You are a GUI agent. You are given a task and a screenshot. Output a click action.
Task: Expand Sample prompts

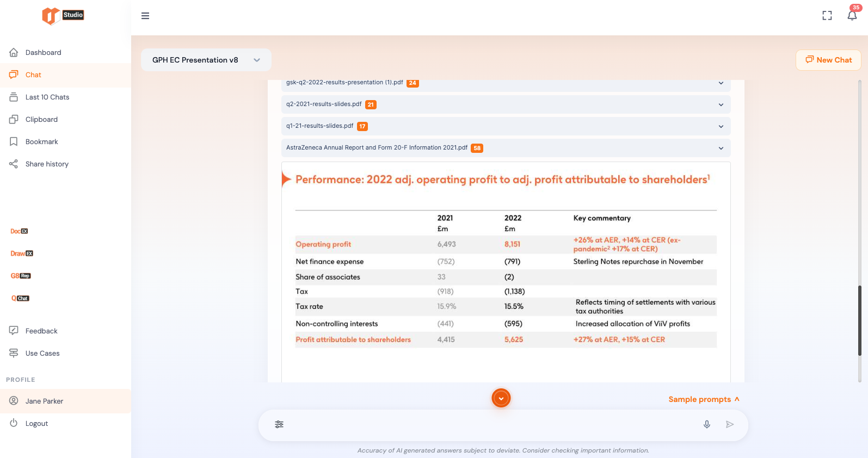point(704,399)
